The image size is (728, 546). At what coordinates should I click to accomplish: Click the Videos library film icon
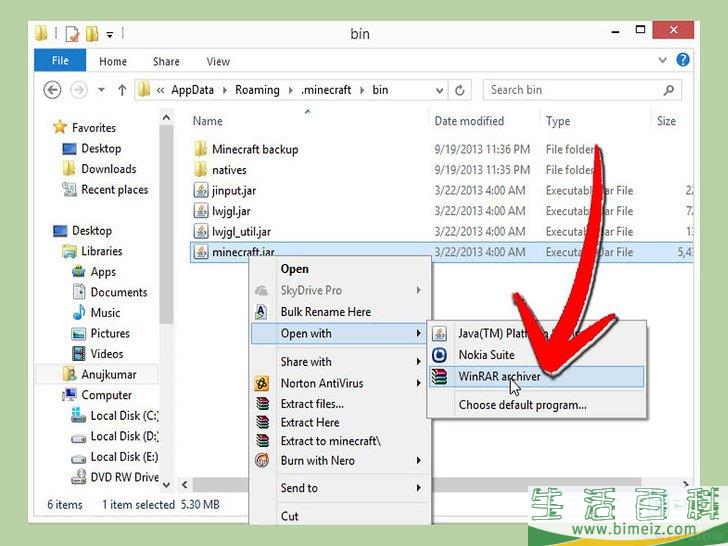tap(79, 354)
